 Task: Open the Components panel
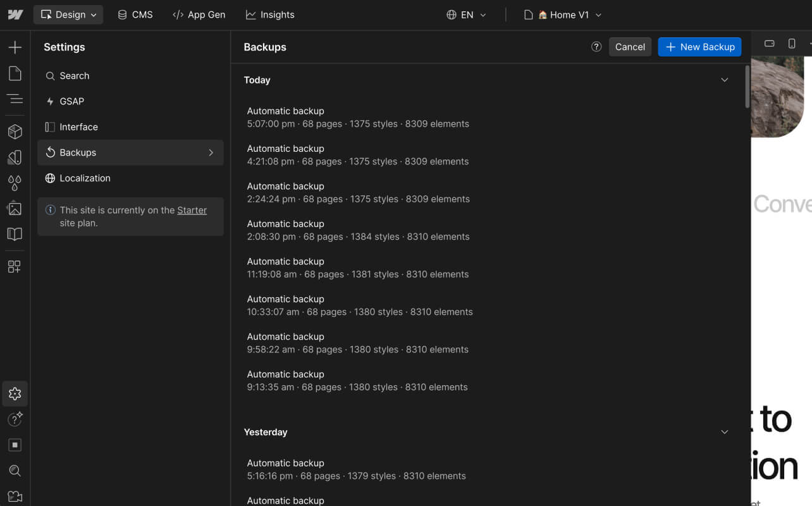click(x=15, y=132)
